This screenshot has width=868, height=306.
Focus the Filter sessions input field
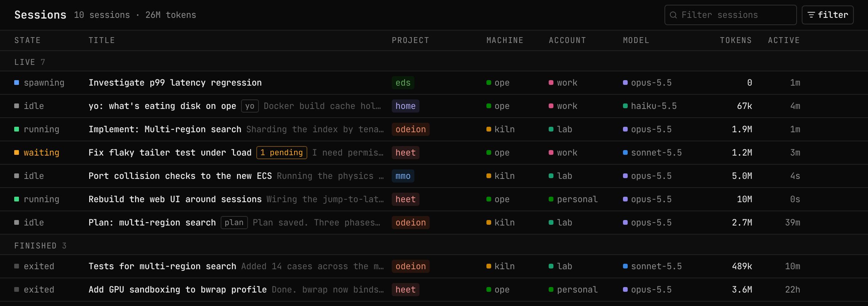pyautogui.click(x=730, y=15)
